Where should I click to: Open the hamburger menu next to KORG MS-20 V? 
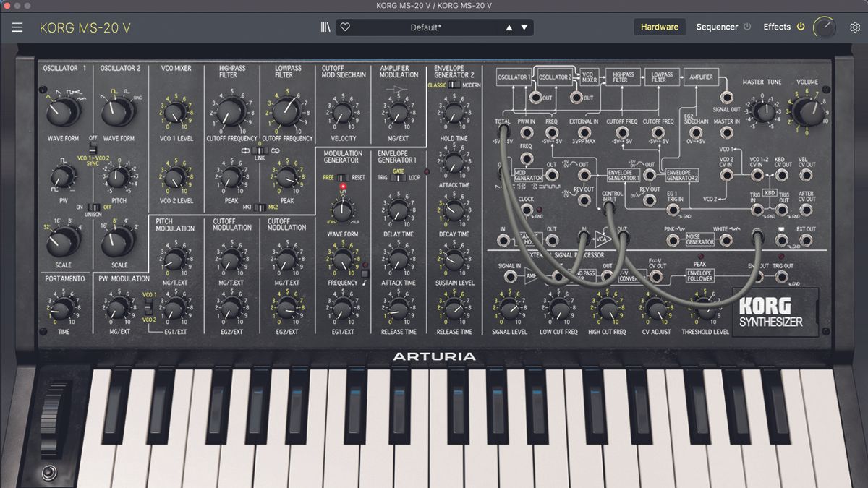click(17, 27)
